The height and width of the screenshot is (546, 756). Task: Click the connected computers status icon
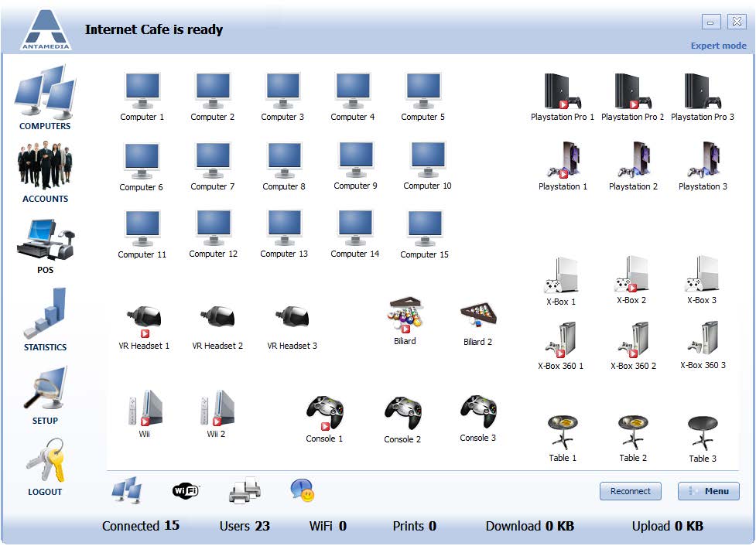[x=127, y=490]
